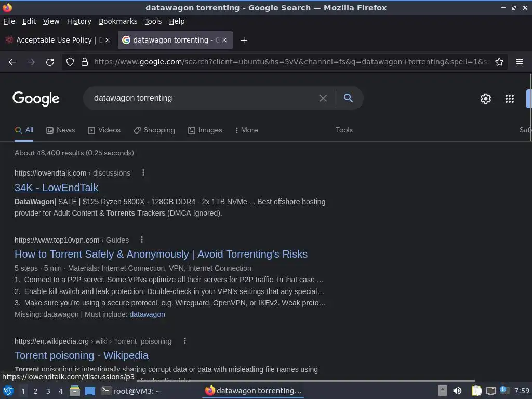532x399 pixels.
Task: Open Google quick settings gear
Action: pos(486,99)
